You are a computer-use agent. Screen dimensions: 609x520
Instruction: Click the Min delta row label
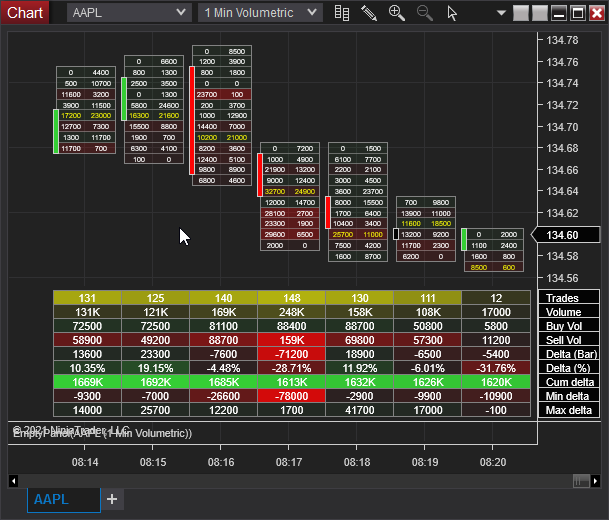pos(569,396)
